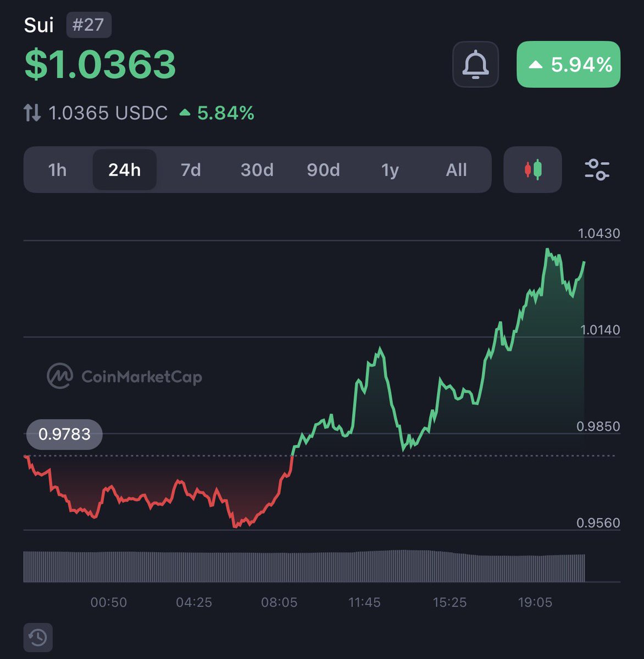
Task: Toggle the USDC pair comparison
Action: click(108, 113)
